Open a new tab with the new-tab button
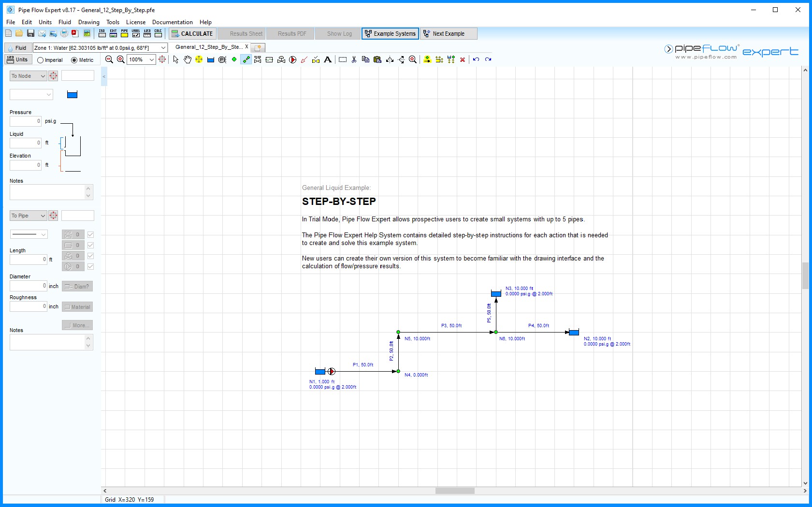The image size is (812, 507). tap(258, 47)
